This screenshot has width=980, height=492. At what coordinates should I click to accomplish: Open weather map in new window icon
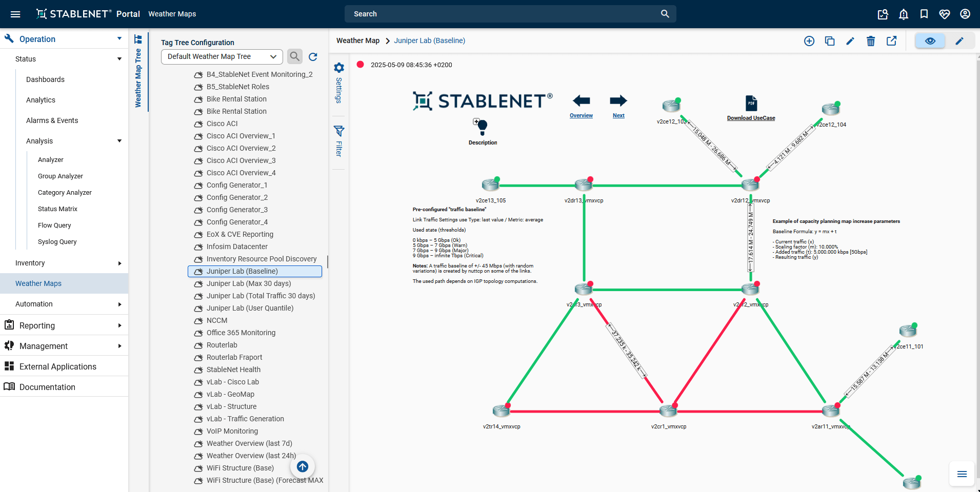892,41
